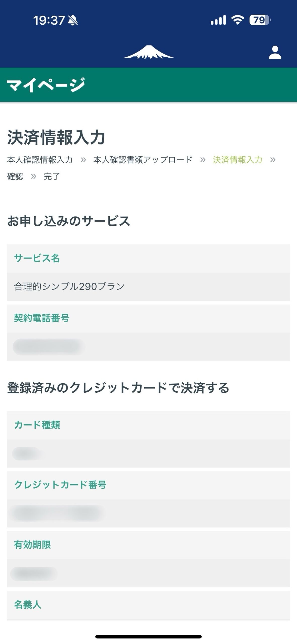Tap the Mt. Fuji logo

click(x=148, y=52)
